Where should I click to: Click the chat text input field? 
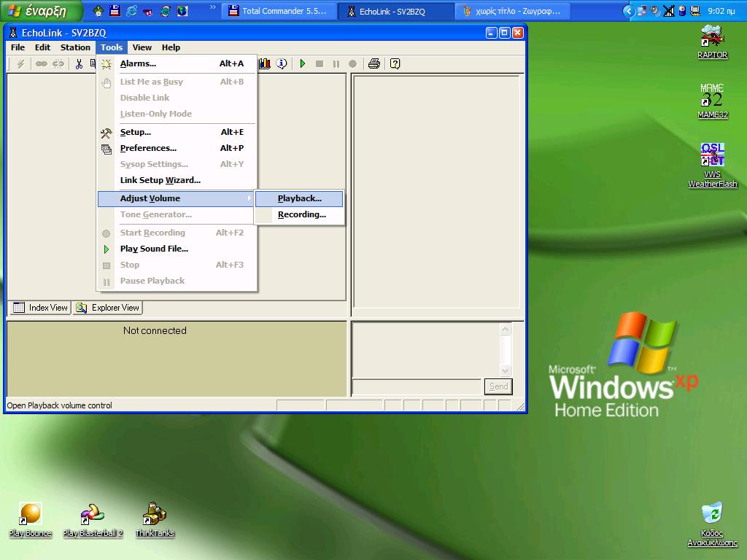pos(417,386)
